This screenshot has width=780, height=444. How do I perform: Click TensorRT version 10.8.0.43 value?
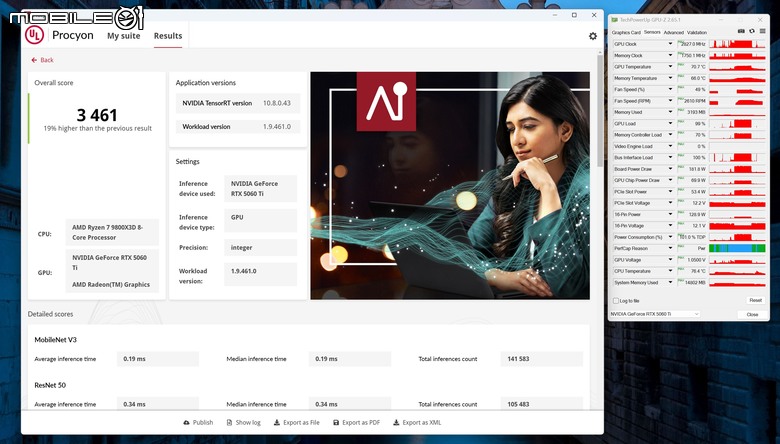point(277,103)
